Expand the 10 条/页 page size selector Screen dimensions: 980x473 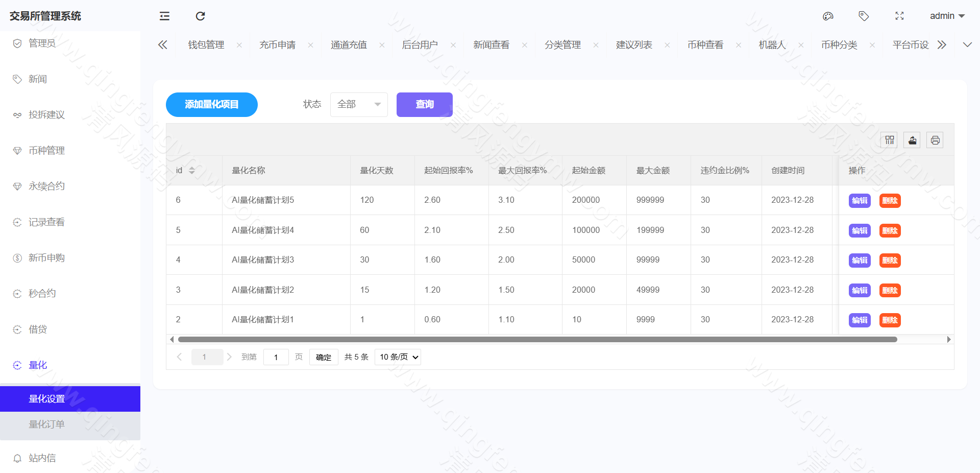[398, 357]
